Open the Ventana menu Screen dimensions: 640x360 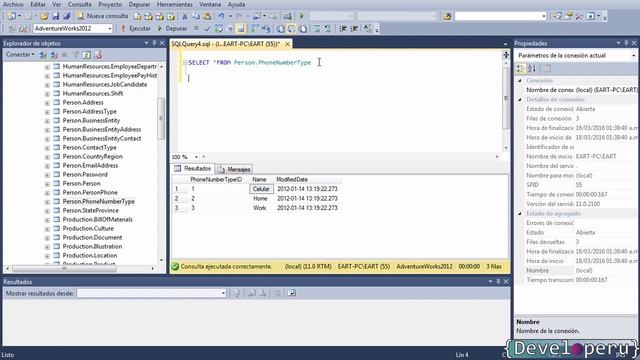coord(210,4)
